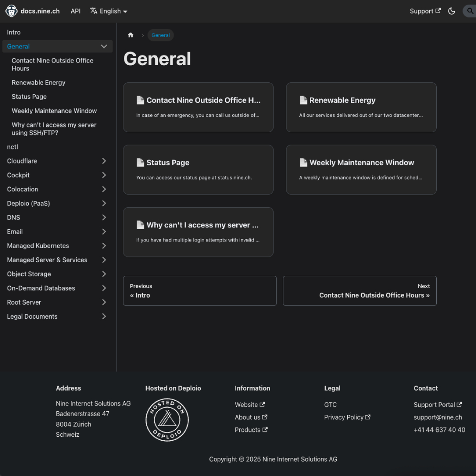
Task: Open the Products footer link
Action: pyautogui.click(x=251, y=430)
